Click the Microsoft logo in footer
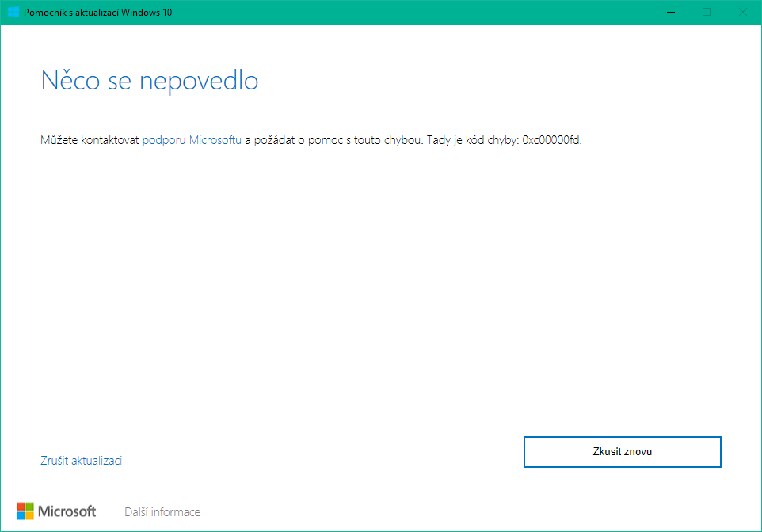 pos(56,511)
